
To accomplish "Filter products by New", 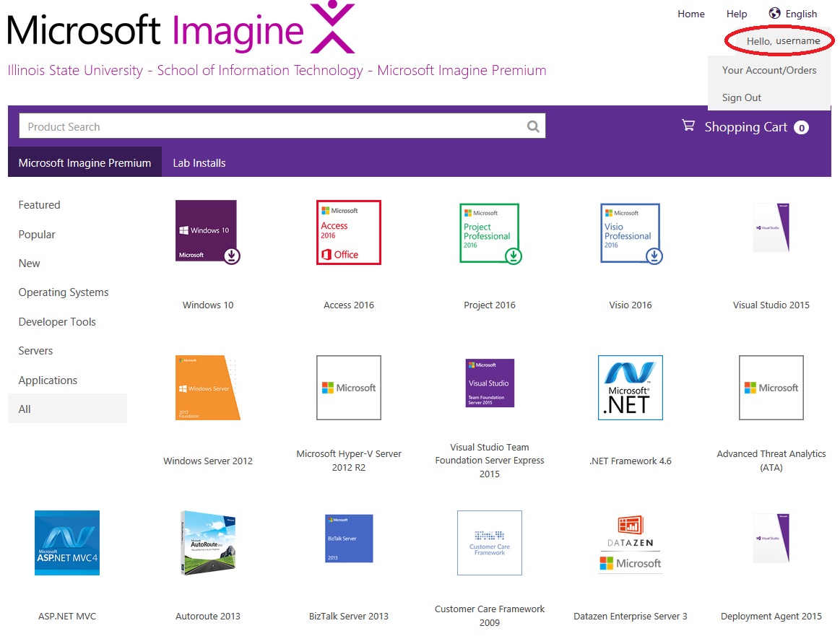I will click(30, 264).
